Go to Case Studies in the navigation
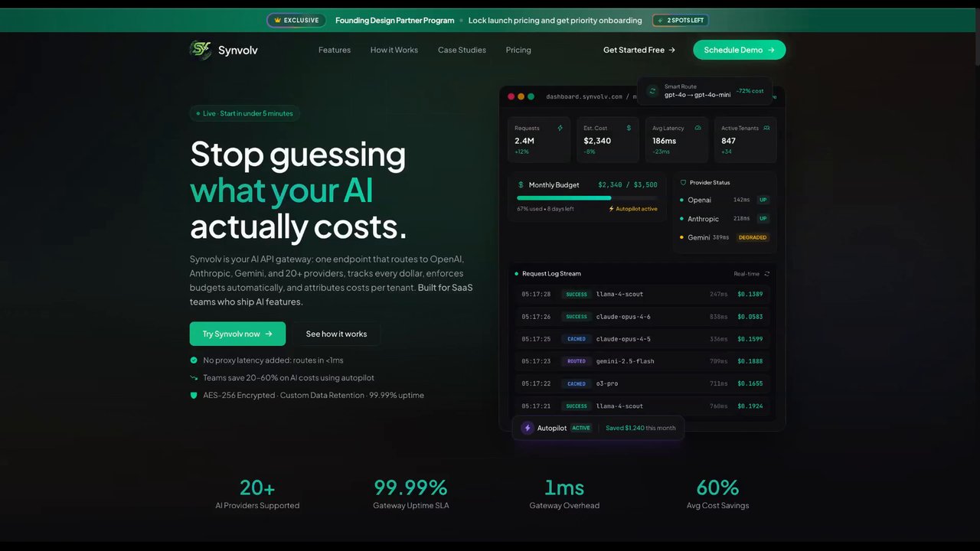 point(462,50)
